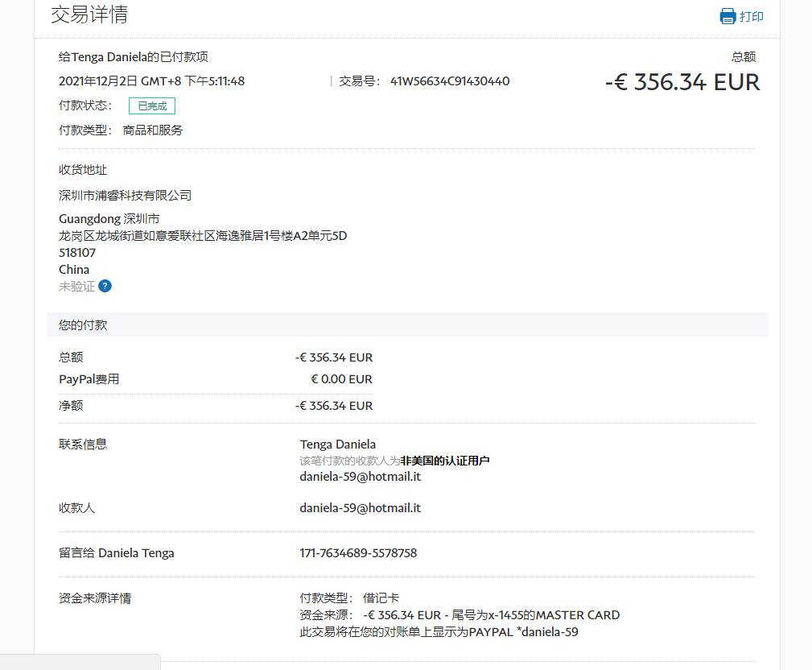This screenshot has height=670, width=812.
Task: Click the 您的付款 section header
Action: 83,325
